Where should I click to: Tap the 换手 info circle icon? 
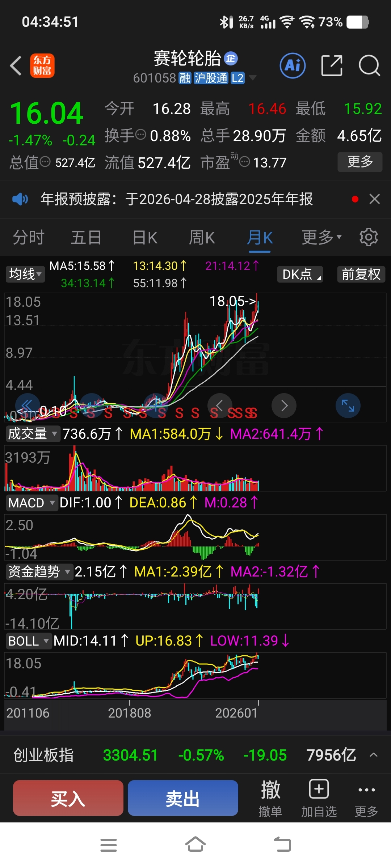140,135
